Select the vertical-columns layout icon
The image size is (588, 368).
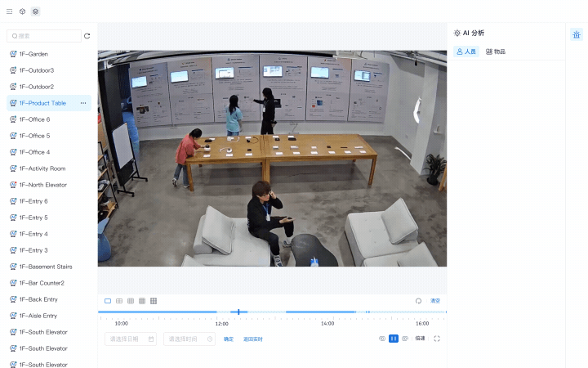click(x=131, y=301)
